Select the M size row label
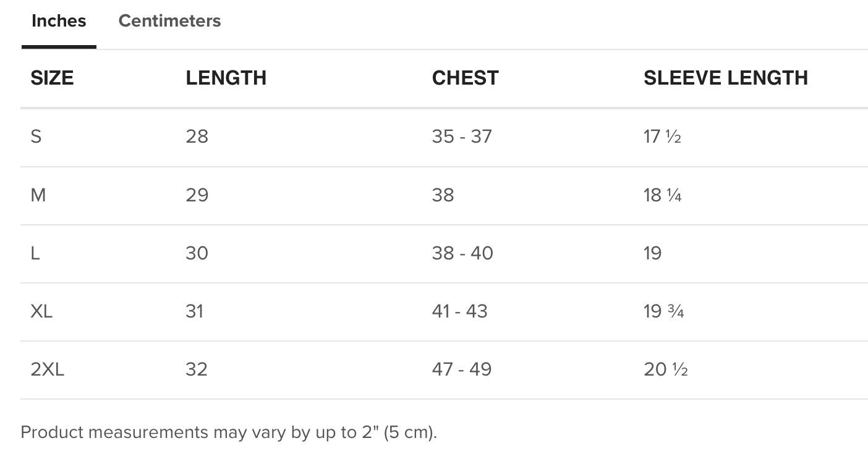Viewport: 868px width, 467px height. click(x=38, y=195)
